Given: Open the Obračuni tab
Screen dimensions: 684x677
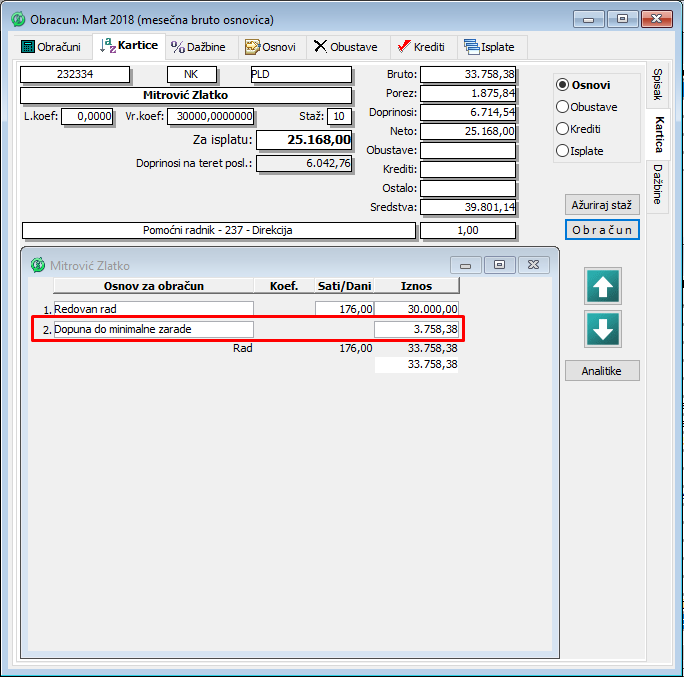Looking at the screenshot, I should pyautogui.click(x=51, y=47).
